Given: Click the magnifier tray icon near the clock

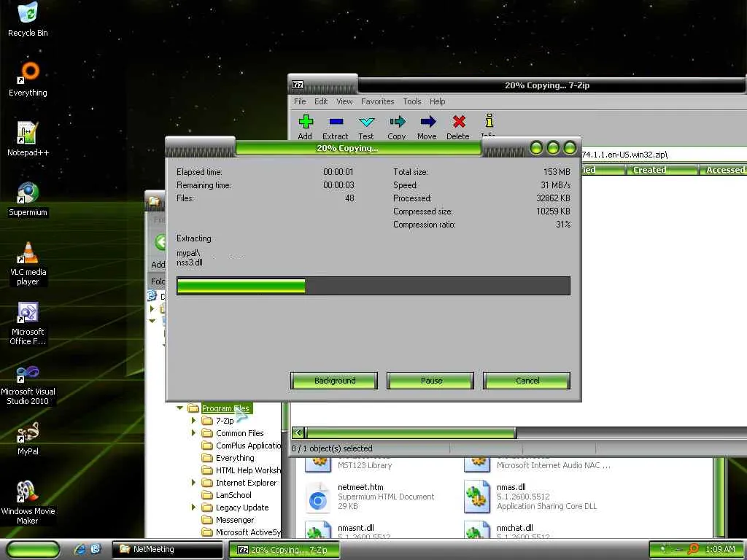Looking at the screenshot, I should (693, 549).
